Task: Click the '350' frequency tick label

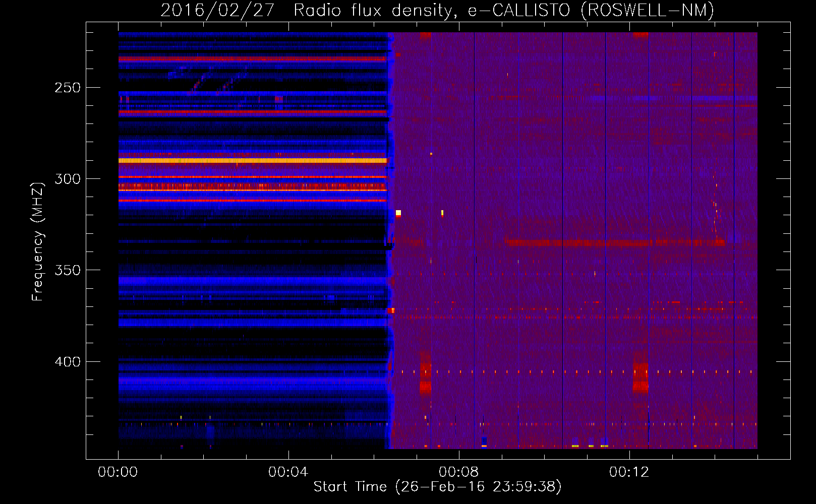Action: click(x=68, y=270)
